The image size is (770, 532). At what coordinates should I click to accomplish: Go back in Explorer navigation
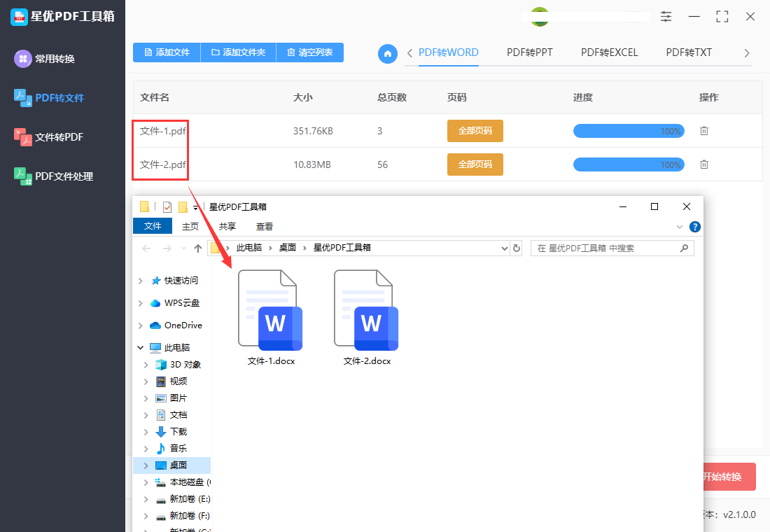146,248
